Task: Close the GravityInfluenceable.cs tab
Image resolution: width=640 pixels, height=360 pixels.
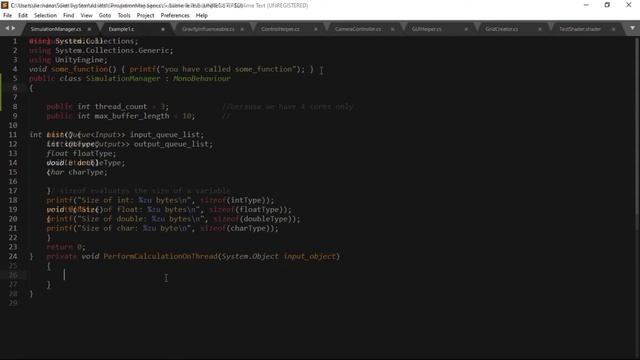Action: point(242,29)
